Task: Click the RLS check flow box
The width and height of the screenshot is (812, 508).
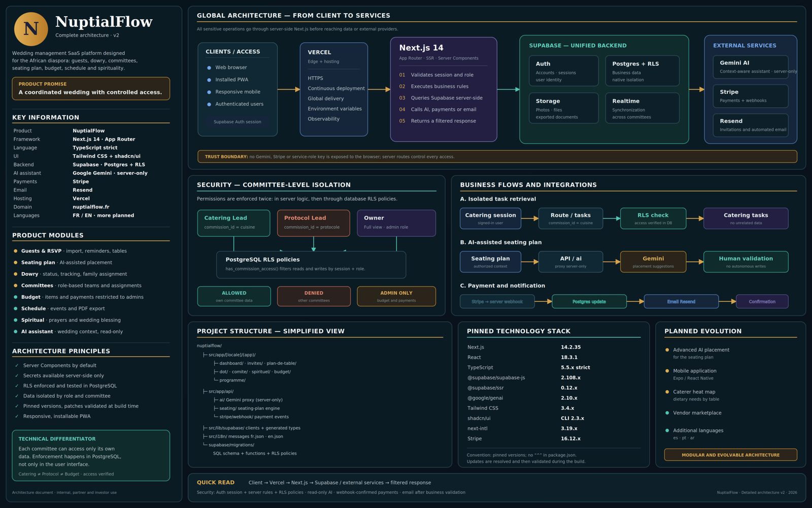Action: (653, 218)
